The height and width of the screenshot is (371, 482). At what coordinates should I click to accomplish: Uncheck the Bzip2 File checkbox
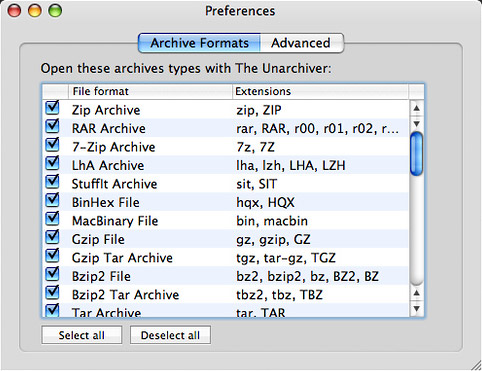tap(52, 275)
